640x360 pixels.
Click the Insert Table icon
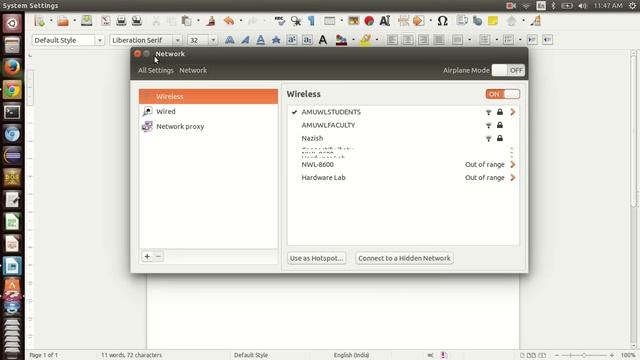click(x=329, y=20)
